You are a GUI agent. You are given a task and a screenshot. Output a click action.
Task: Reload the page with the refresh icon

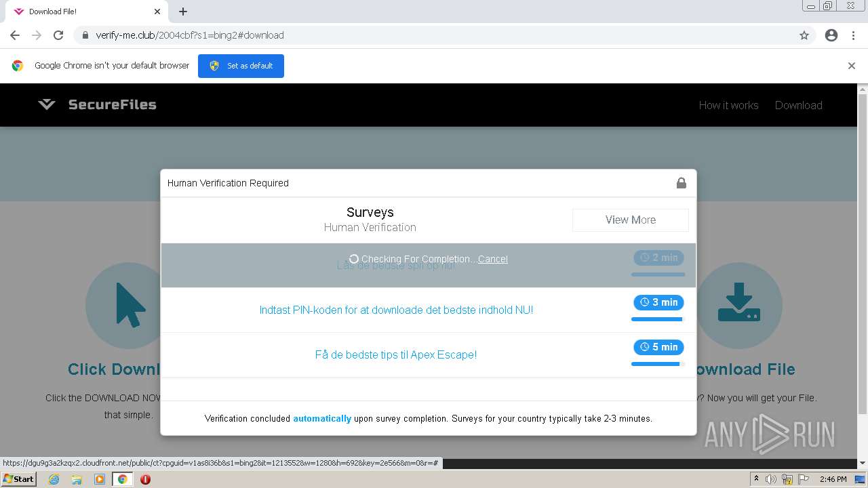click(58, 35)
